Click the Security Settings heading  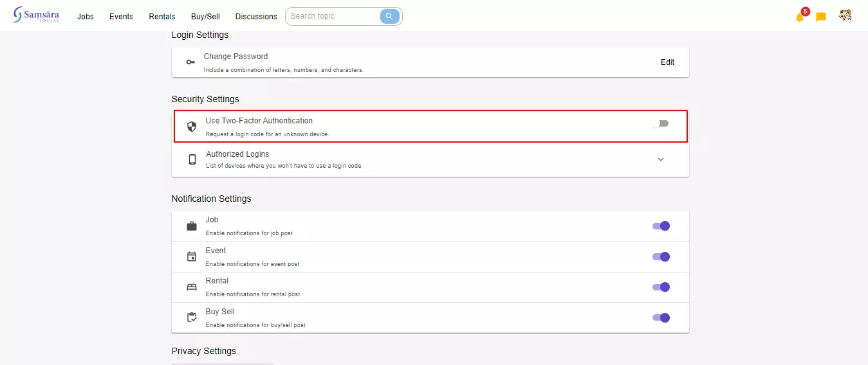(205, 99)
